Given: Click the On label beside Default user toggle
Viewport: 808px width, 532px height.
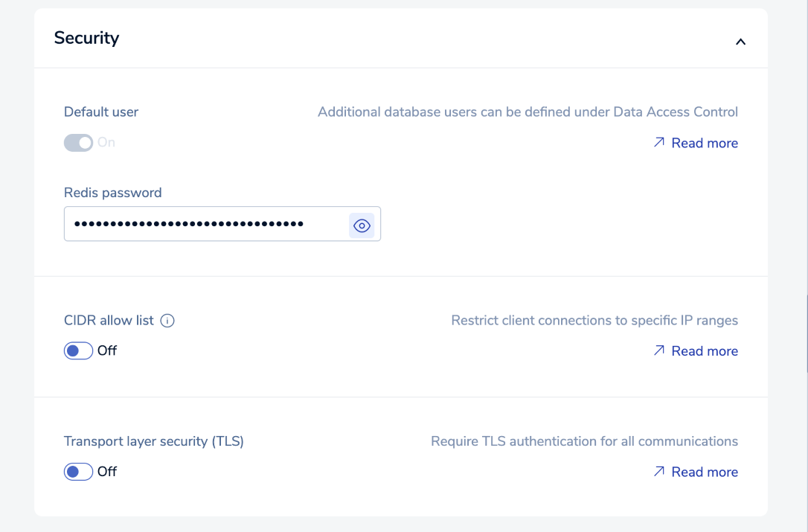Looking at the screenshot, I should 106,142.
